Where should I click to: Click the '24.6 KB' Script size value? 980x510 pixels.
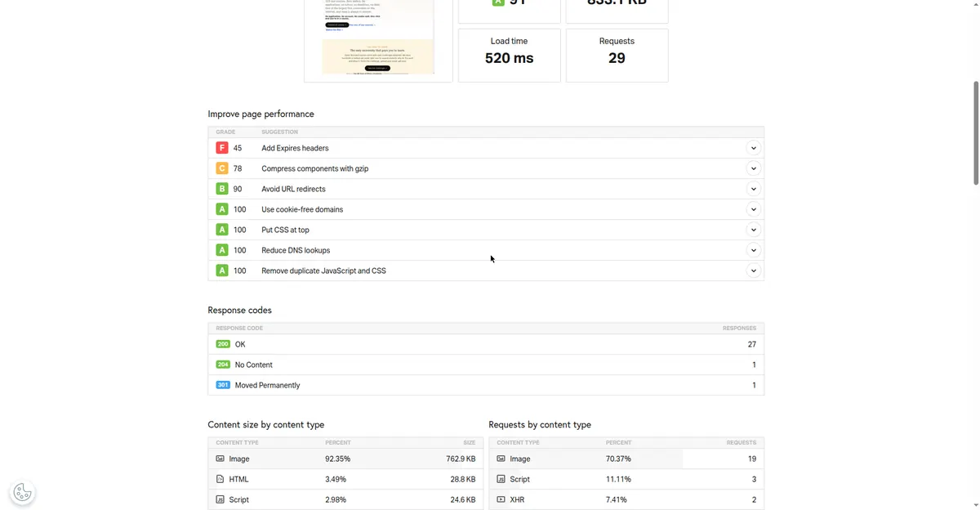462,499
